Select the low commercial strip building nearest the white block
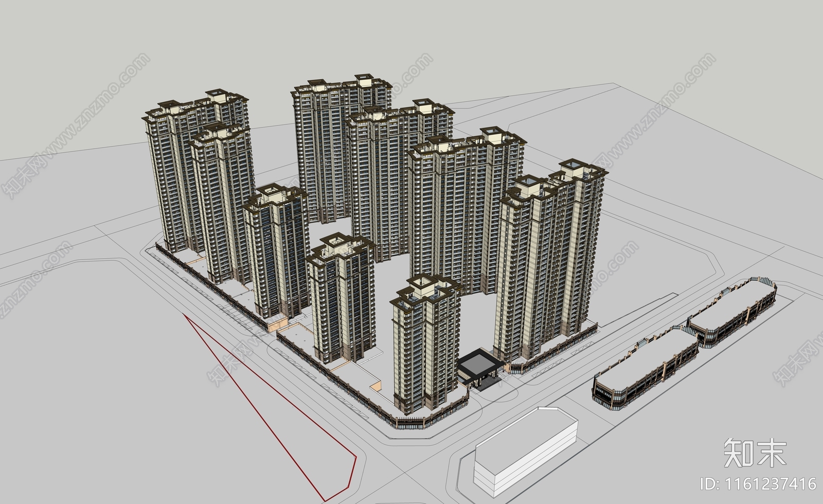 pos(646,368)
